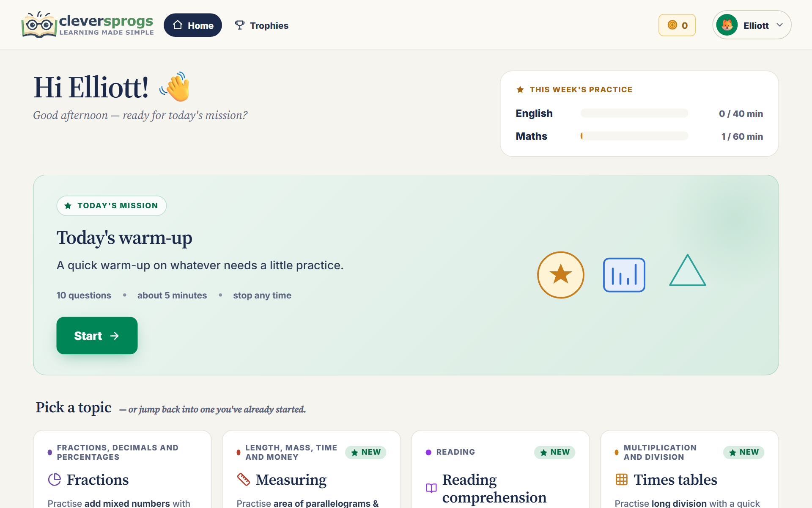Click the 'Today's warm-up' heading

pyautogui.click(x=124, y=238)
